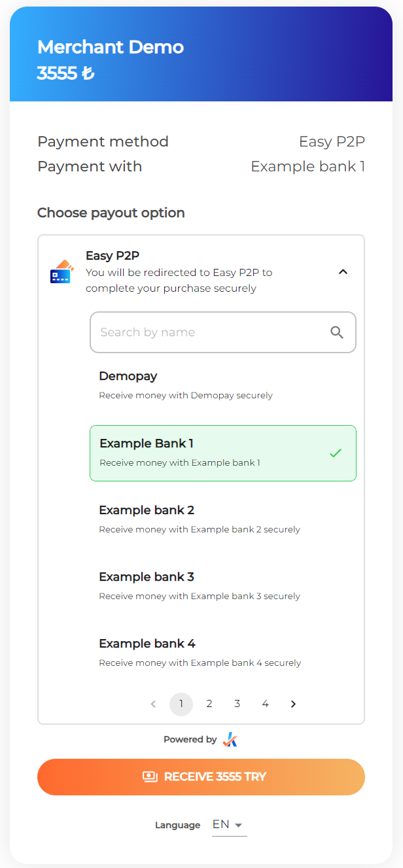
Task: Click the money icon on Receive button
Action: [150, 777]
